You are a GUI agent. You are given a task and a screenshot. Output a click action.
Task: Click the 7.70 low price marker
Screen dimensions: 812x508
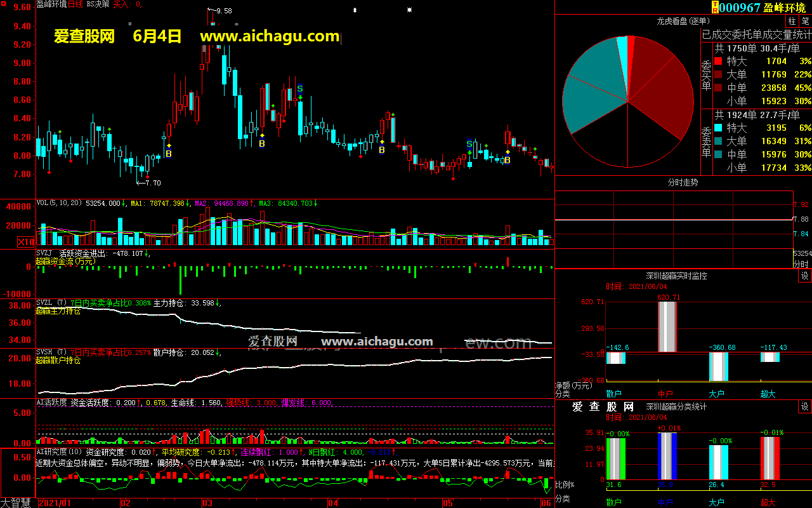pyautogui.click(x=153, y=183)
